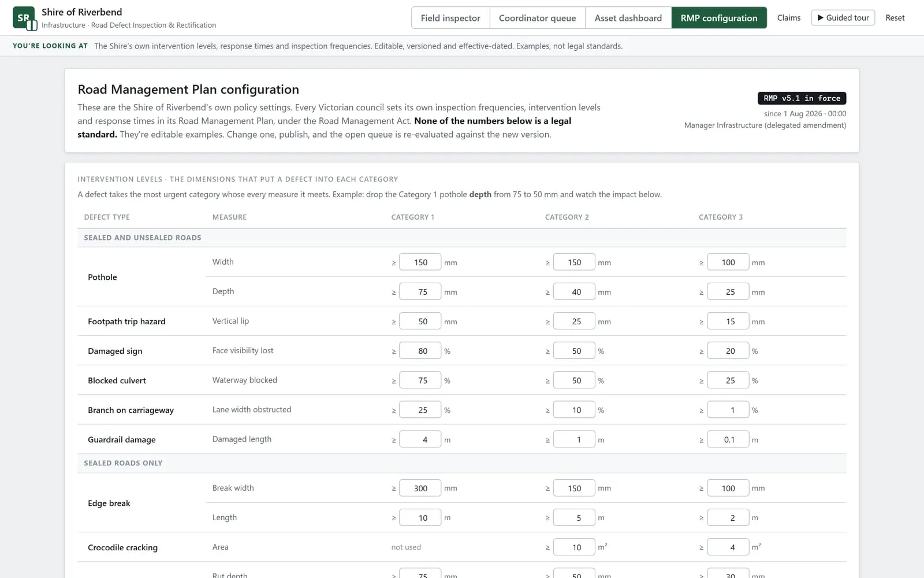Viewport: 924px width, 578px height.
Task: Select the RMP configuration tab
Action: 719,18
